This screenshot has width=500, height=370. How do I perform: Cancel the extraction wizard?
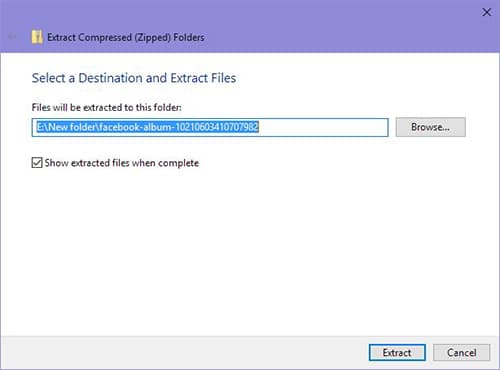click(461, 352)
